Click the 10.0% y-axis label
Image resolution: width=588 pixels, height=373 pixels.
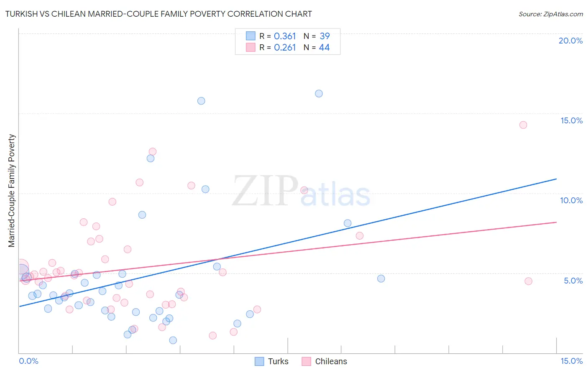[x=571, y=200]
